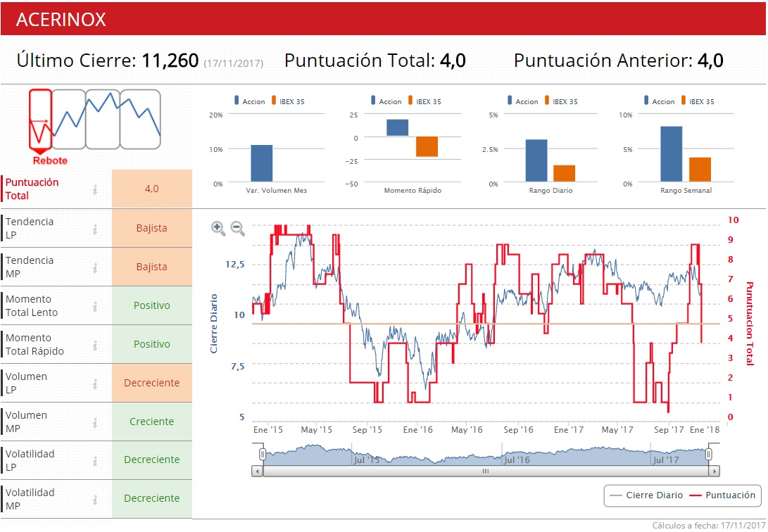Click the 4,0 cell in Puntuación Total row

click(x=152, y=189)
